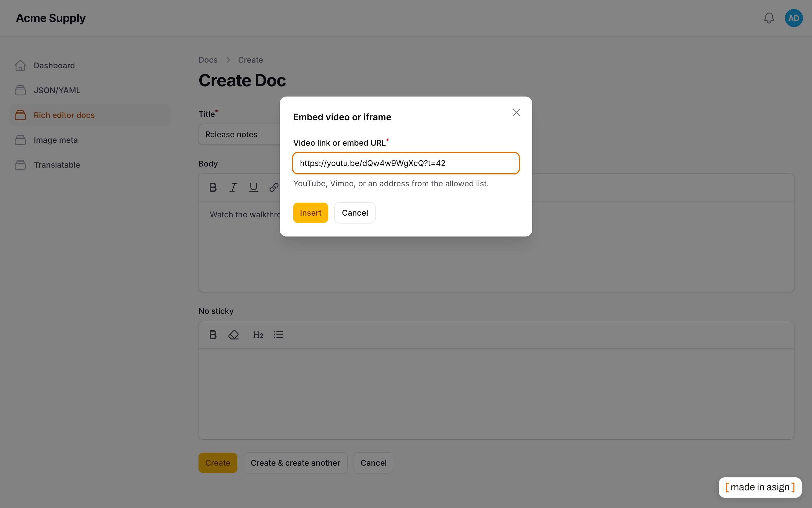Viewport: 812px width, 508px height.
Task: Toggle bullet list in No sticky editor
Action: pos(279,335)
